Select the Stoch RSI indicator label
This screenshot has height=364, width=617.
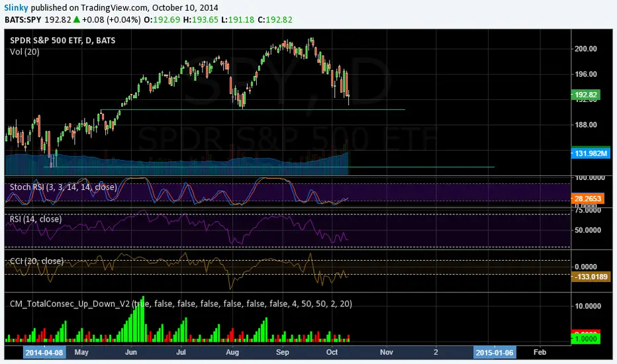click(64, 187)
